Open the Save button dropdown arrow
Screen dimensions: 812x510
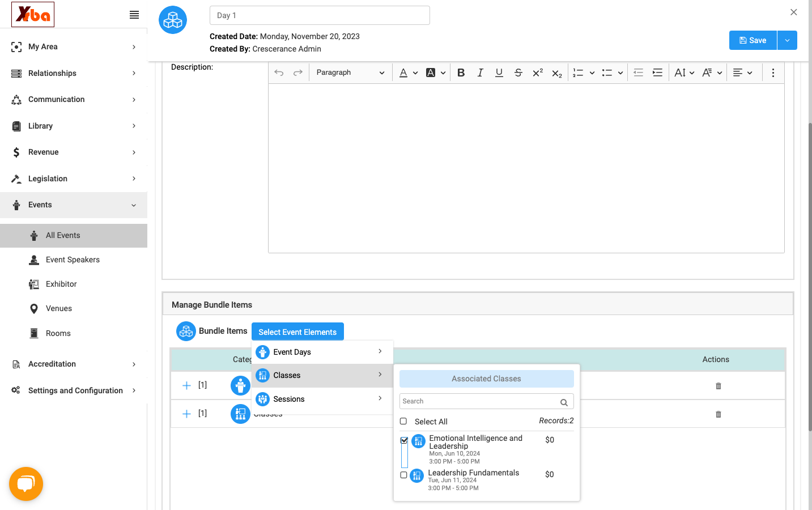tap(787, 40)
